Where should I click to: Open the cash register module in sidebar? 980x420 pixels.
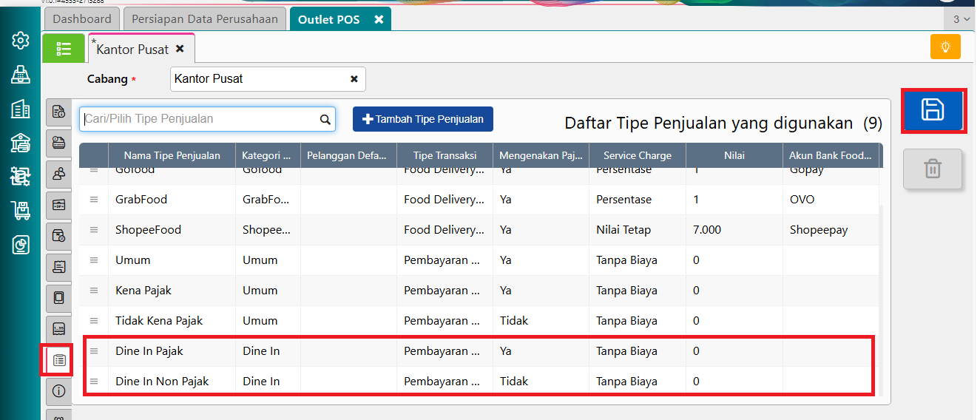click(x=21, y=75)
